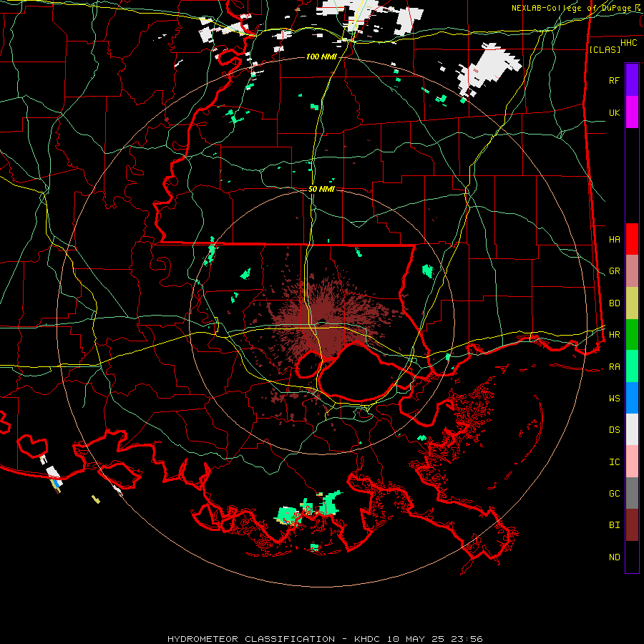Click the UK legend label
This screenshot has width=644, height=644.
pos(614,112)
